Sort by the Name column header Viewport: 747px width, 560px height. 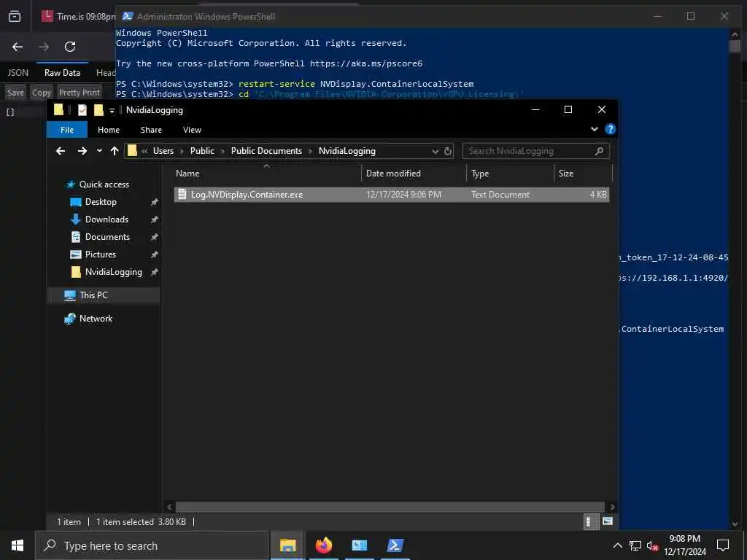267,174
